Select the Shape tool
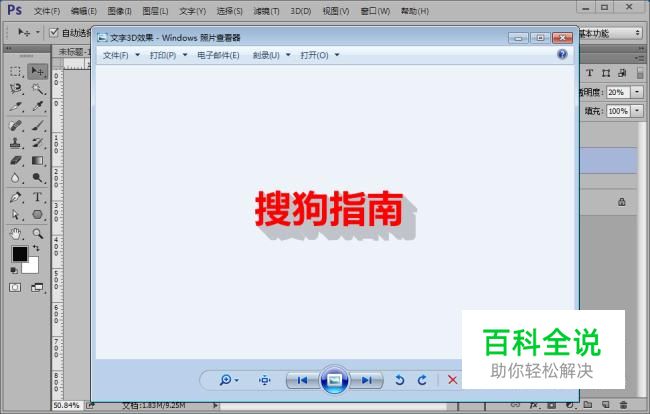650x414 pixels. (37, 215)
